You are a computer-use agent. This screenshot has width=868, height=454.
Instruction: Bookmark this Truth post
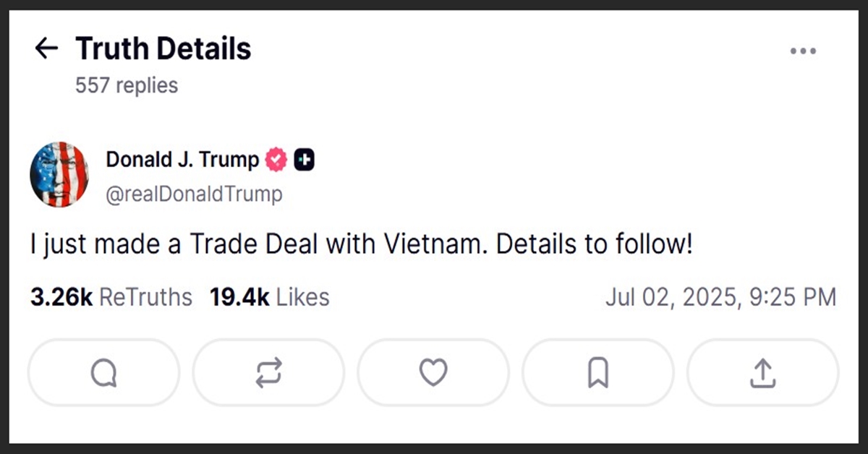[x=598, y=372]
